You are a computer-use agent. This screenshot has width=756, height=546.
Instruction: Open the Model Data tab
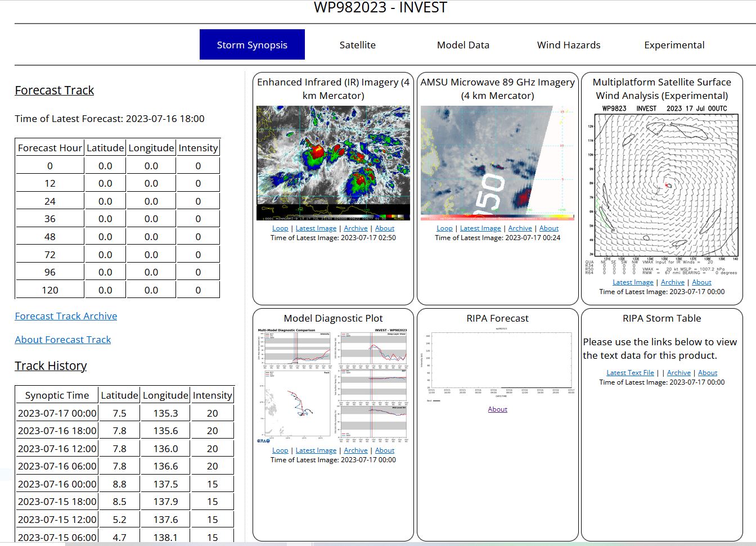click(x=463, y=45)
